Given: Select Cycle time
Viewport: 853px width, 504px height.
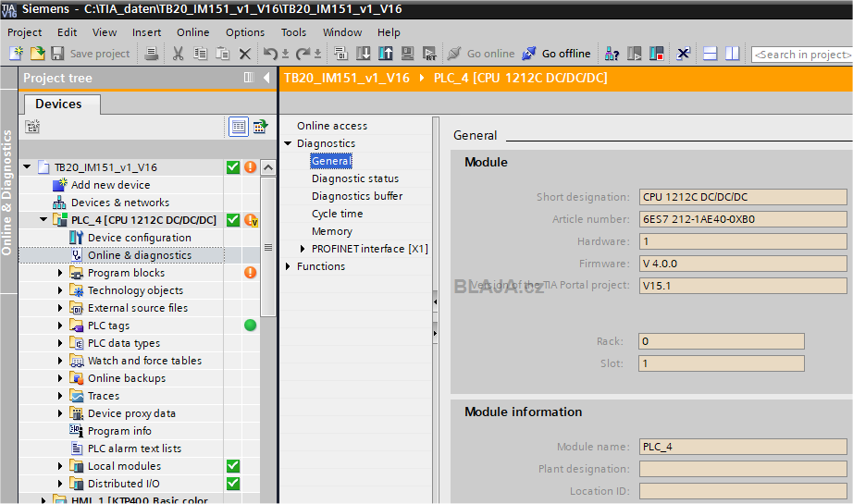Looking at the screenshot, I should tap(338, 214).
